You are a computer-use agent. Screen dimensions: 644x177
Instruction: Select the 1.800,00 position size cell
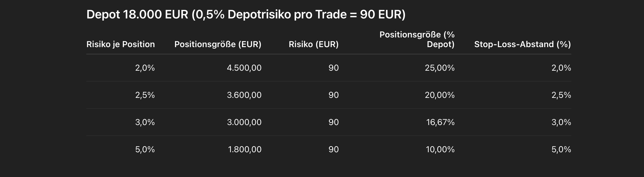pyautogui.click(x=244, y=150)
